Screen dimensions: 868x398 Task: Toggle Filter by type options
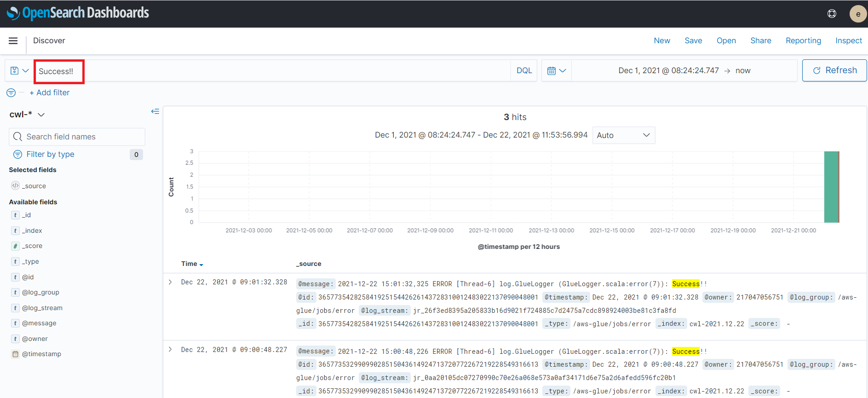pos(50,154)
